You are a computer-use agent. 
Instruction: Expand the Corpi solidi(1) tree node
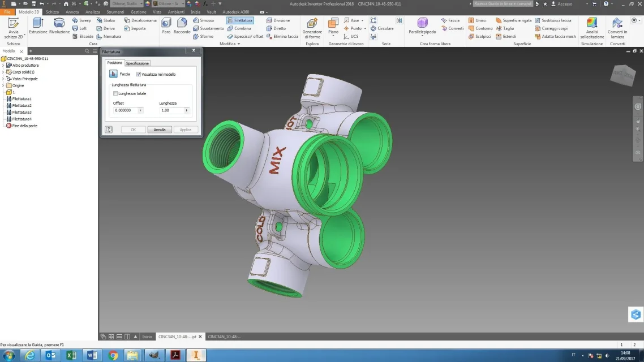pyautogui.click(x=3, y=72)
